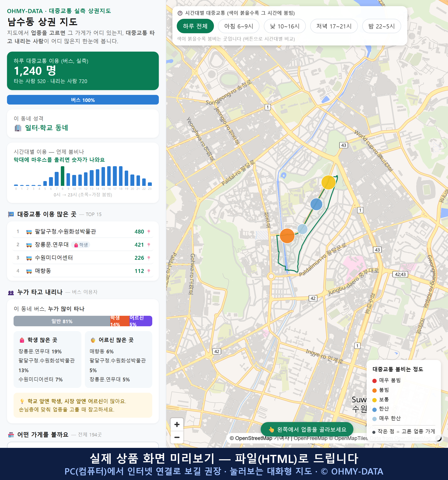This screenshot has height=480, width=448.
Task: Click bus icon of 수원미디어센터 row
Action: coord(29,258)
